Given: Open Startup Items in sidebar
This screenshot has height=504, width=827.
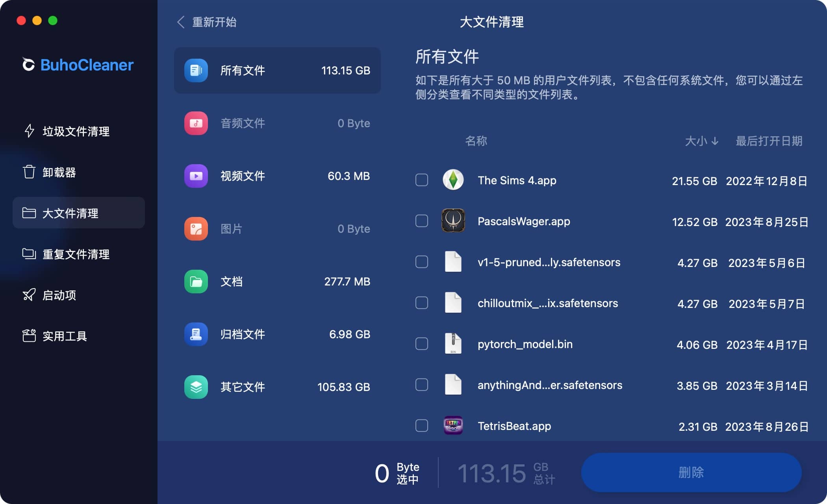Looking at the screenshot, I should click(x=59, y=295).
